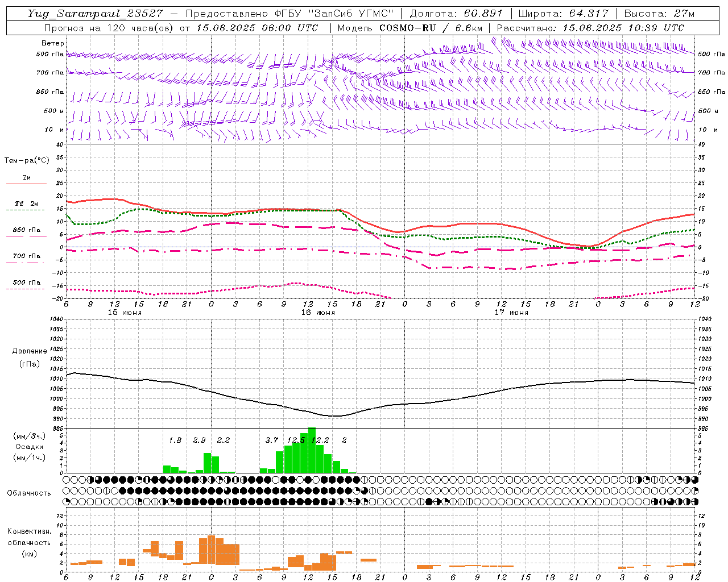Click the date label 16 июня
Screen dimensions: 728x582
[x=318, y=313]
